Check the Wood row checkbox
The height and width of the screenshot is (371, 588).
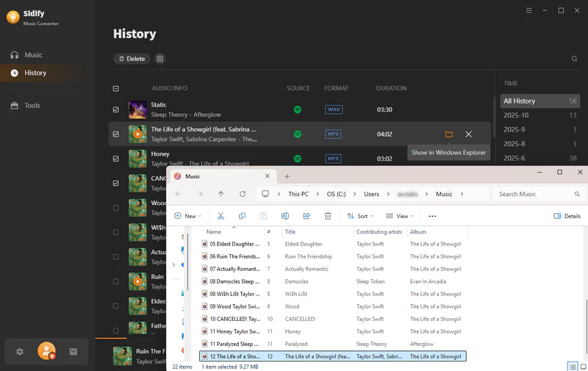click(x=116, y=208)
